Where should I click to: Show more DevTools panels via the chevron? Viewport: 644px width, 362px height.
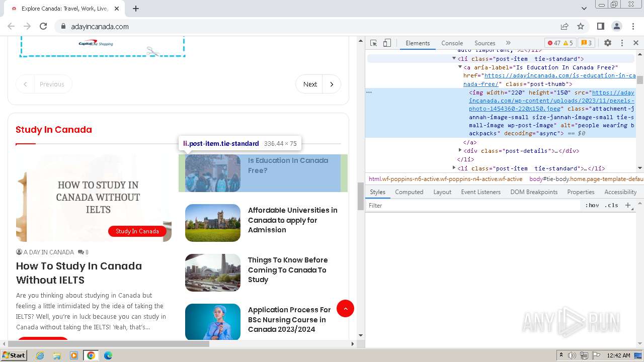point(508,43)
